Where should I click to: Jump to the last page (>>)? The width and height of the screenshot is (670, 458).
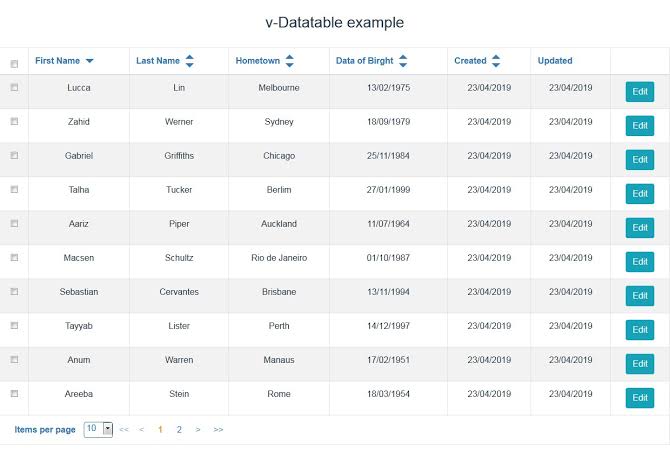(x=218, y=429)
